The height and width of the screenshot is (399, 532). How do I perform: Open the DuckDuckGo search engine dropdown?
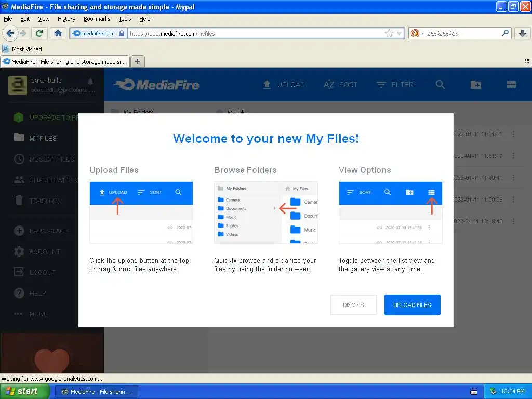click(417, 33)
